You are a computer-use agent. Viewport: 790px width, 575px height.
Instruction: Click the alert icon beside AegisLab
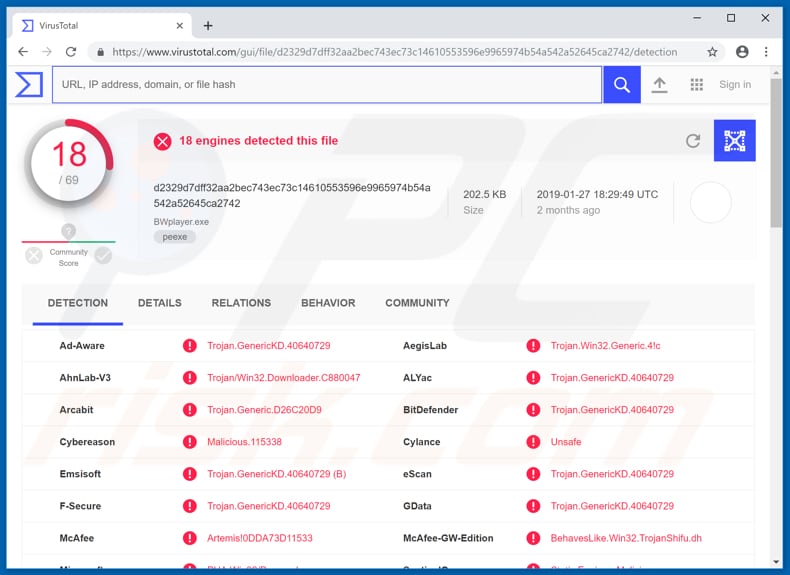click(533, 346)
